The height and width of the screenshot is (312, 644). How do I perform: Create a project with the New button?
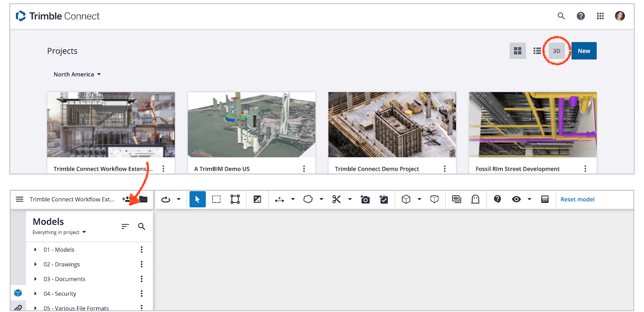tap(584, 51)
